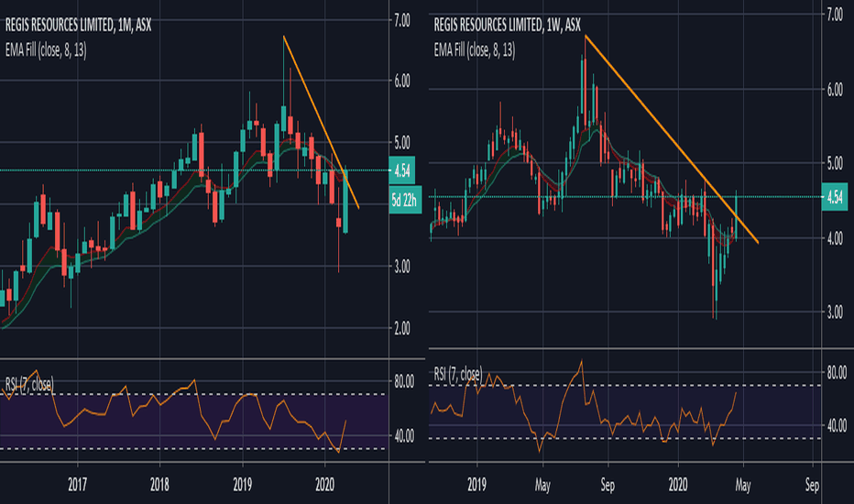
Task: Click the May label right after 2020 on weekly axis
Action: (x=743, y=485)
